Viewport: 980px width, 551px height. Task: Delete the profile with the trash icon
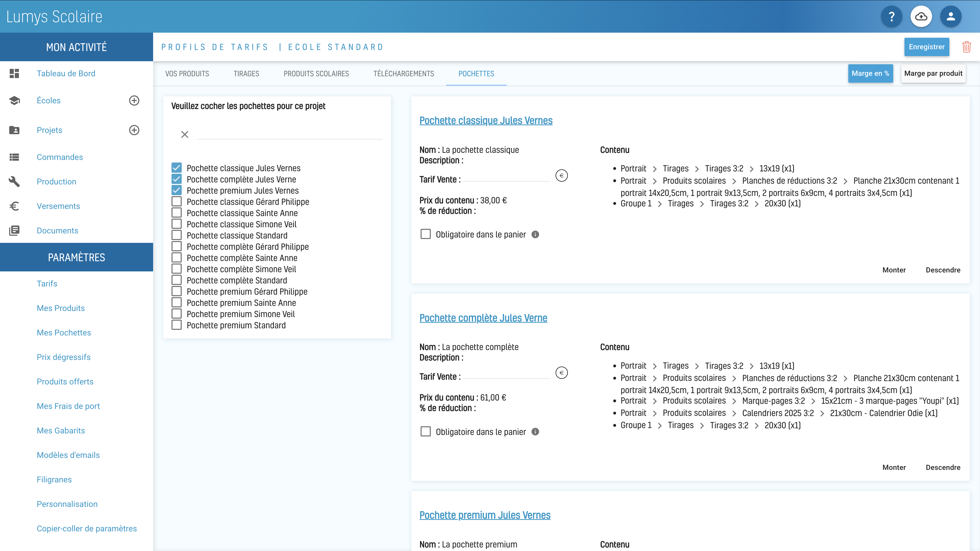point(967,47)
